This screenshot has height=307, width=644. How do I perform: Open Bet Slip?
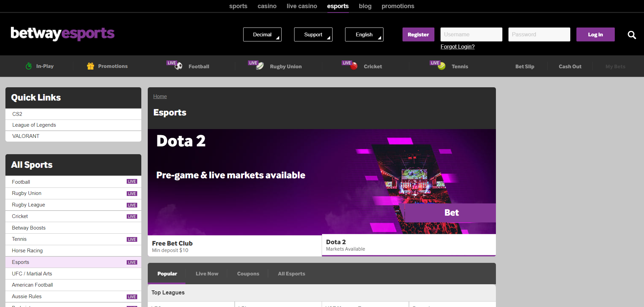point(525,67)
